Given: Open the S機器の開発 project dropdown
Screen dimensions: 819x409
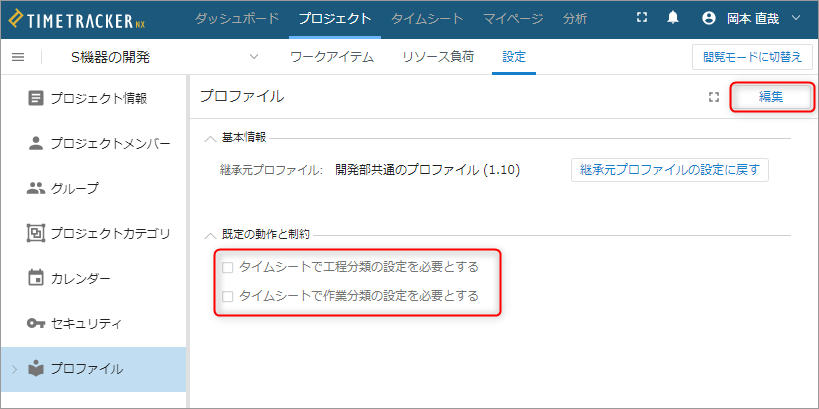Looking at the screenshot, I should click(254, 57).
